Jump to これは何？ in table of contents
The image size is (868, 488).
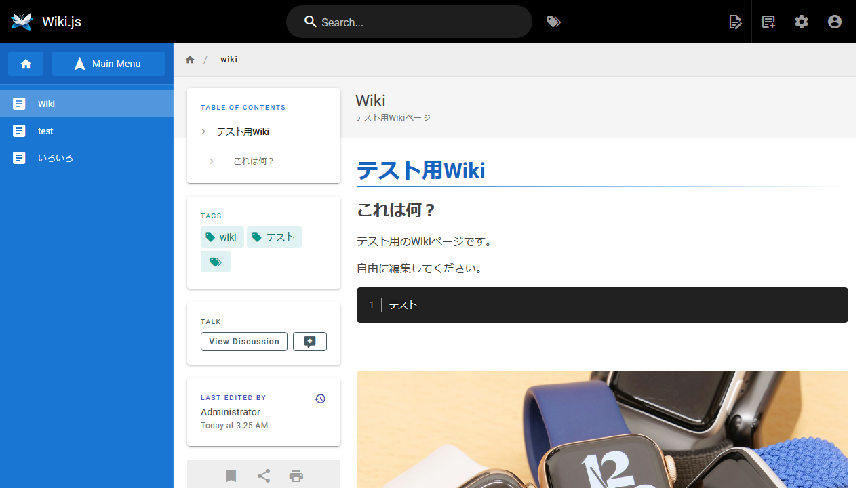[x=254, y=161]
